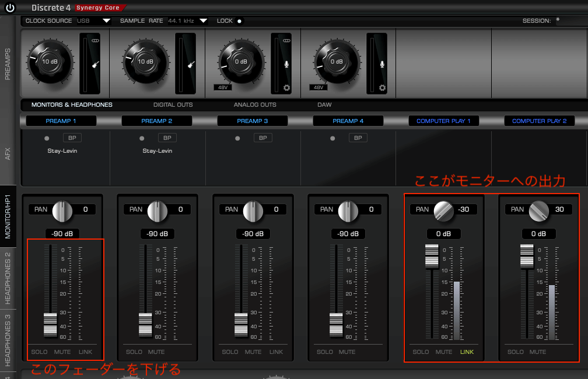
Task: Click the PREAMP 4 channel label
Action: 348,121
